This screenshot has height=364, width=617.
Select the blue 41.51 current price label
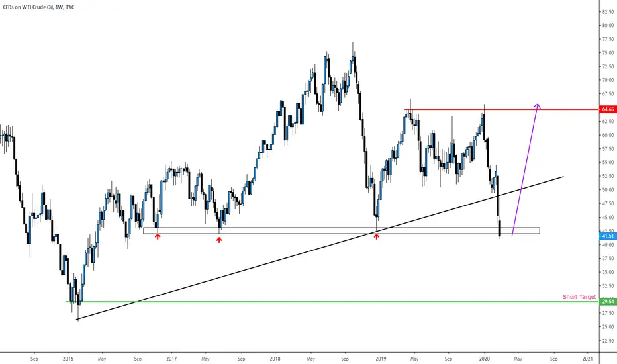pos(607,236)
